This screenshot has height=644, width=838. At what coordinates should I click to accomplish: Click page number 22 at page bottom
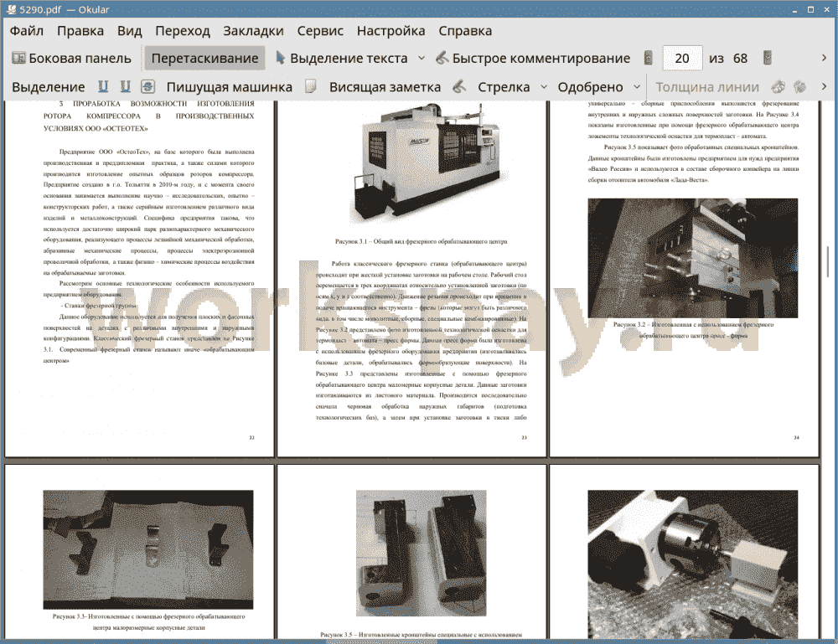(x=251, y=438)
